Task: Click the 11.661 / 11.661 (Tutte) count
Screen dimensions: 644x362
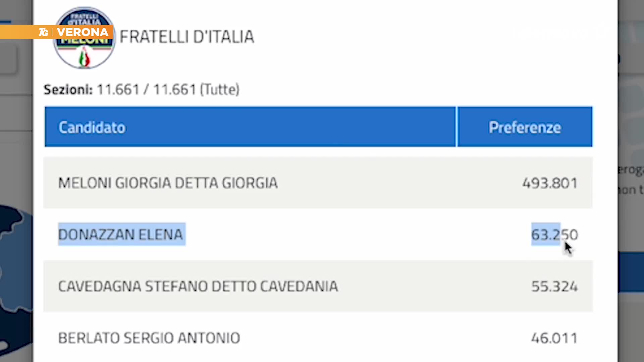Action: (168, 90)
